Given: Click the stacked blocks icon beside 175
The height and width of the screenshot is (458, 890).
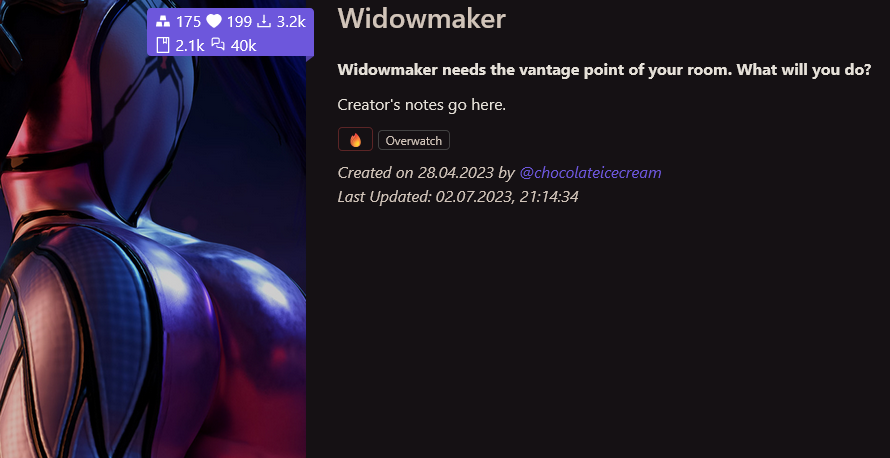Looking at the screenshot, I should (163, 22).
